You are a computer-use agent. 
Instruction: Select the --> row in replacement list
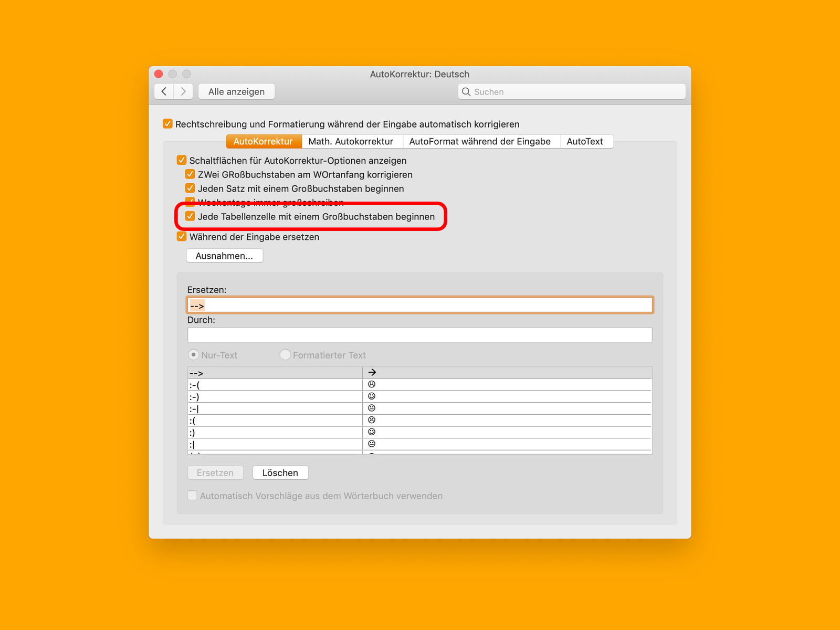(420, 373)
